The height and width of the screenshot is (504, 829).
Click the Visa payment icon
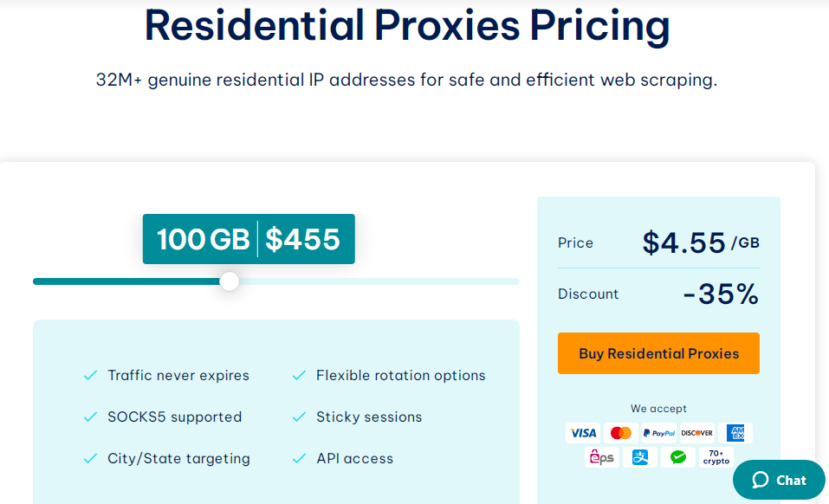coord(583,433)
